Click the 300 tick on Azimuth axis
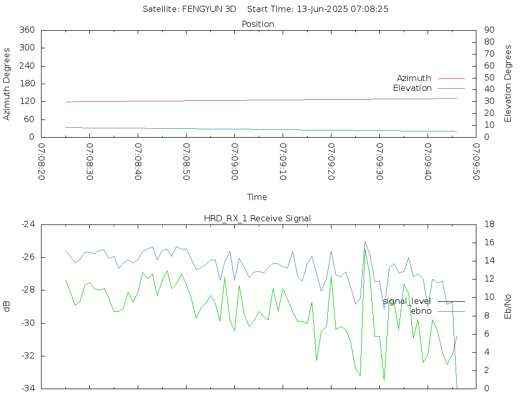The height and width of the screenshot is (399, 532). tap(27, 48)
